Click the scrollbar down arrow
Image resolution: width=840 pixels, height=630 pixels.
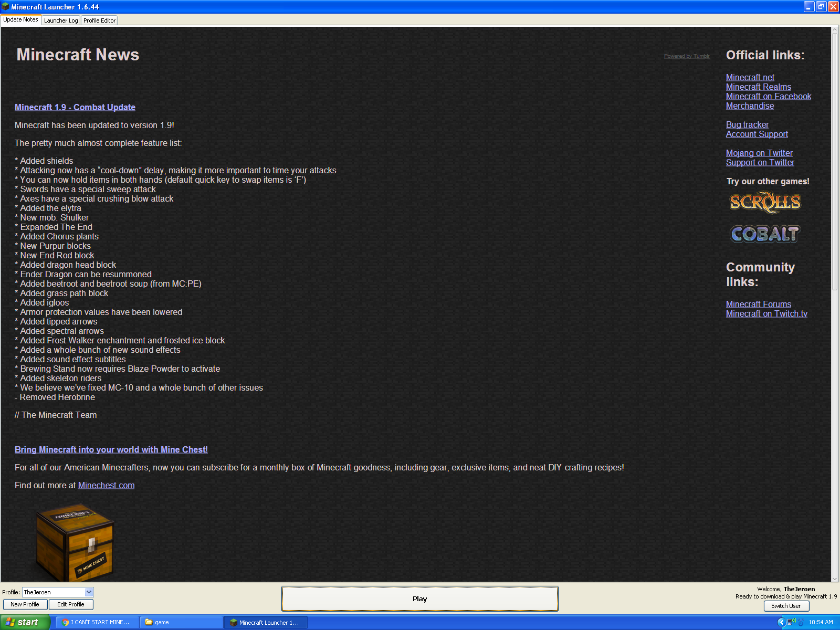point(835,578)
